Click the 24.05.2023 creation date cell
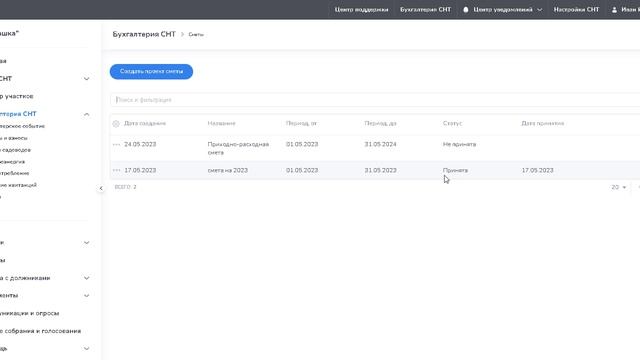 (x=140, y=144)
